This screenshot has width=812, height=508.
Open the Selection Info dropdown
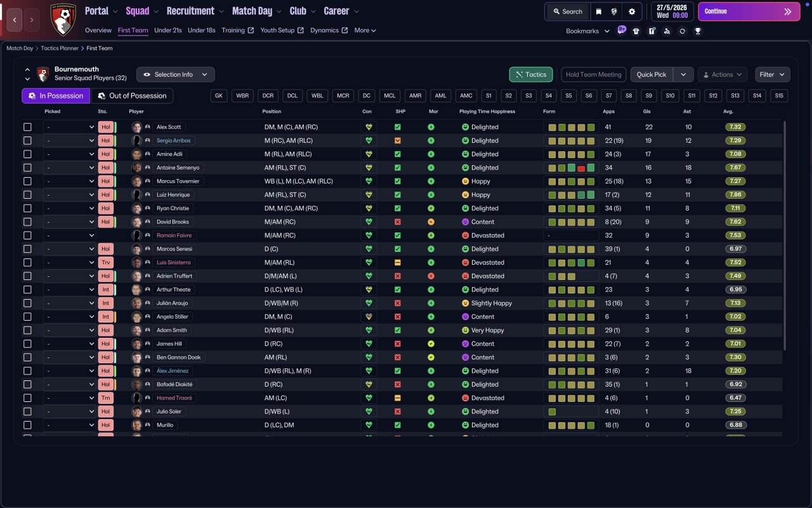(176, 74)
